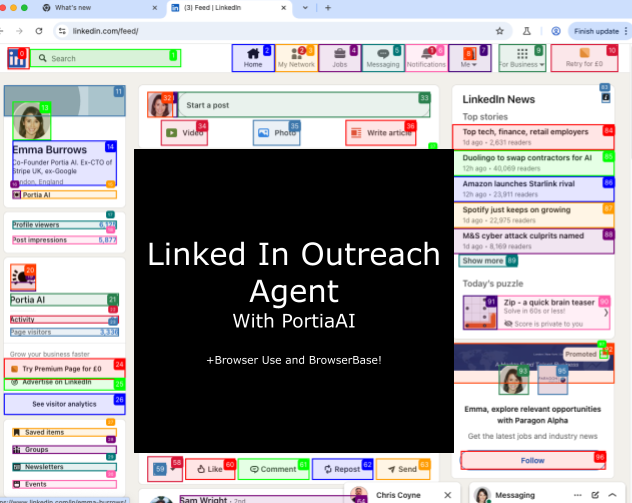Expand the tab search dropdown arrow
Viewport: 632px width, 503px height.
point(305,8)
